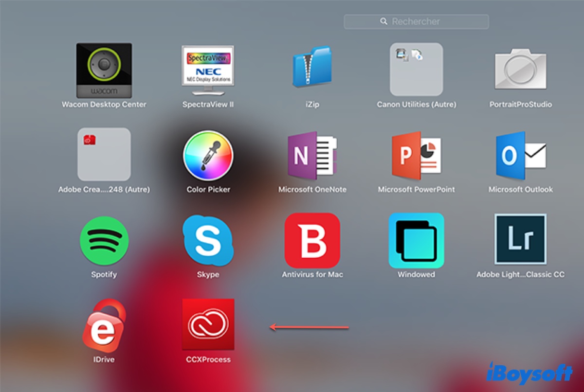Viewport: 584px width, 392px height.
Task: Click the "Microsoft Outlook" label
Action: tap(521, 190)
